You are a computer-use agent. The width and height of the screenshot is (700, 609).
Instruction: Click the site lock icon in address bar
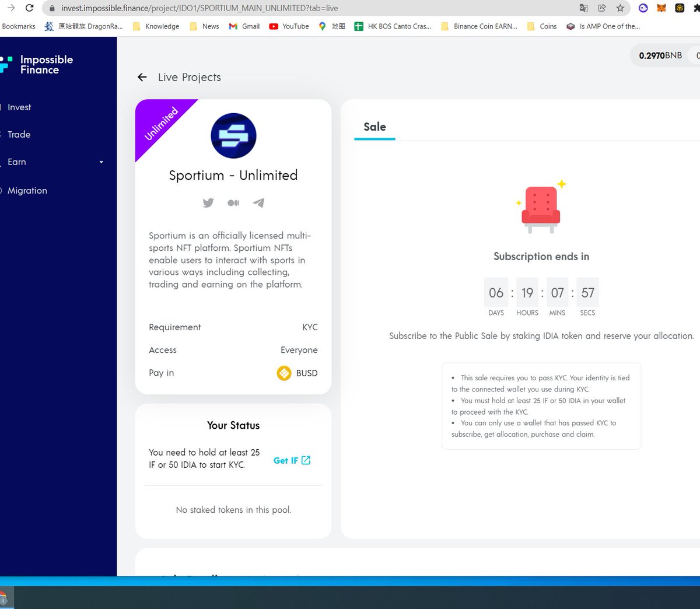pyautogui.click(x=52, y=8)
